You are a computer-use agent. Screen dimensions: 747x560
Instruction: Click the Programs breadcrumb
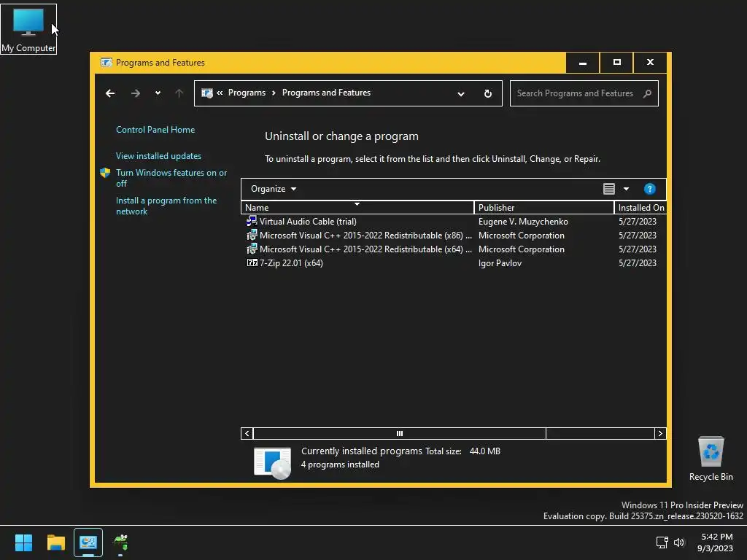247,93
